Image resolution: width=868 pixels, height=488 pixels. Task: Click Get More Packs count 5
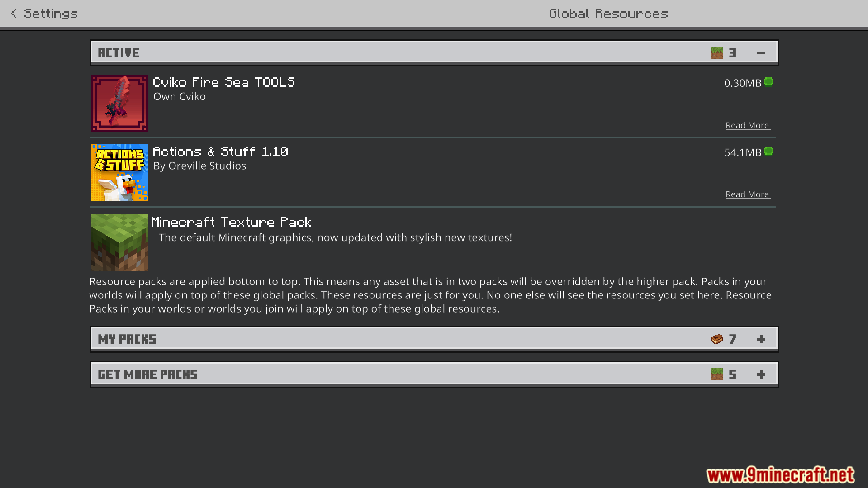click(x=733, y=374)
